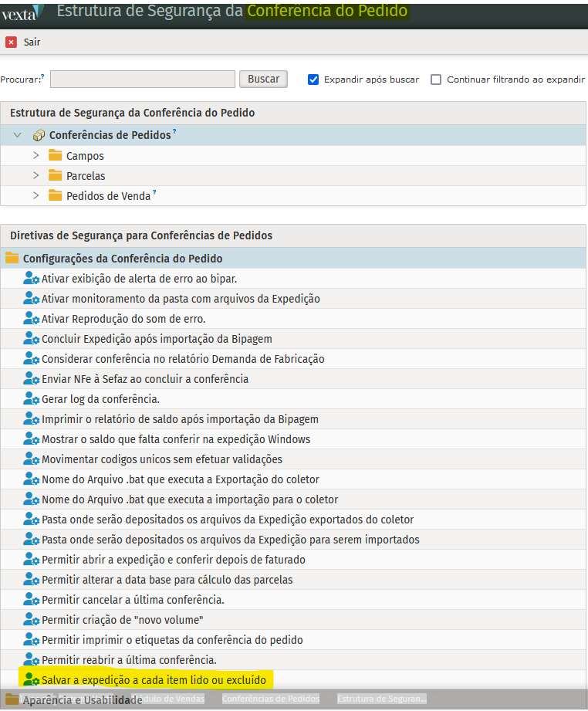
Task: Click icon next to Permitir cancelar a última conferência
Action: pyautogui.click(x=31, y=600)
